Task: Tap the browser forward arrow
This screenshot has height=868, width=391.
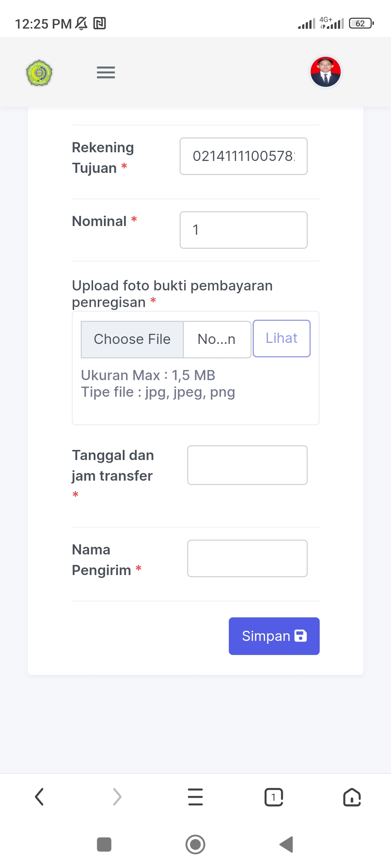Action: tap(117, 797)
